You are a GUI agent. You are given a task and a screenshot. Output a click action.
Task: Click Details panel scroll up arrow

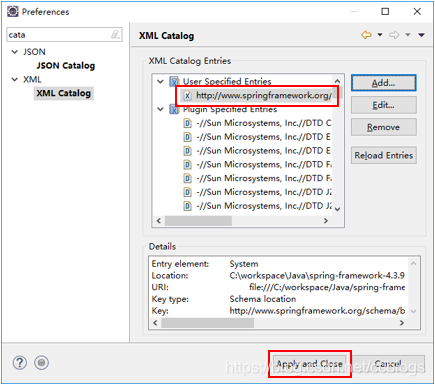pyautogui.click(x=413, y=263)
